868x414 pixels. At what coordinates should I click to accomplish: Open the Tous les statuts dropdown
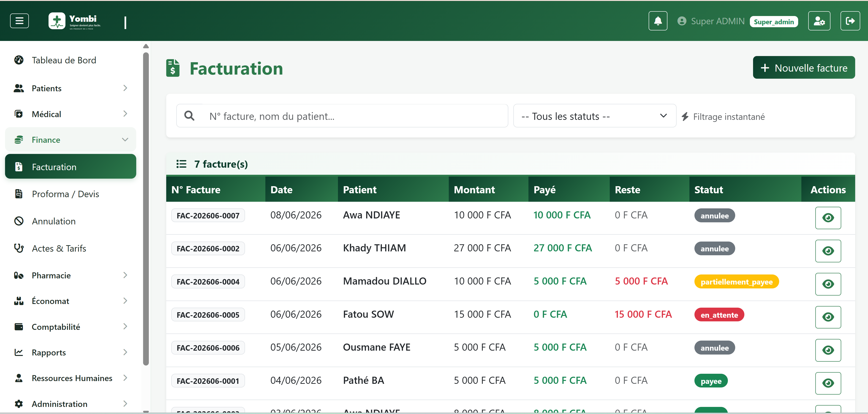594,116
